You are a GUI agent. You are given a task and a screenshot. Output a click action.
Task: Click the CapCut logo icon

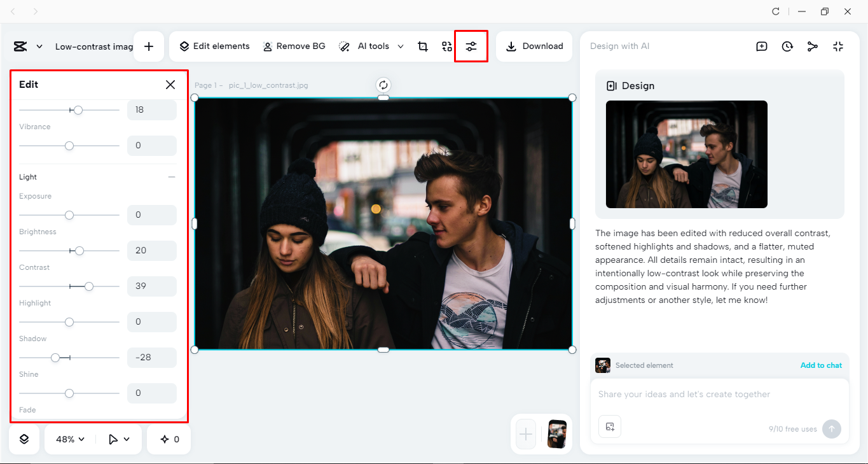pyautogui.click(x=20, y=46)
